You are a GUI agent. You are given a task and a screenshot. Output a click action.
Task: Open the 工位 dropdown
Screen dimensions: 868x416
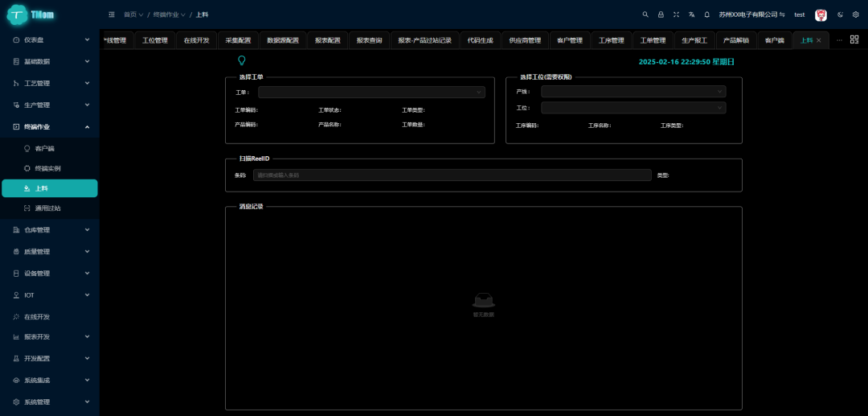pos(633,108)
